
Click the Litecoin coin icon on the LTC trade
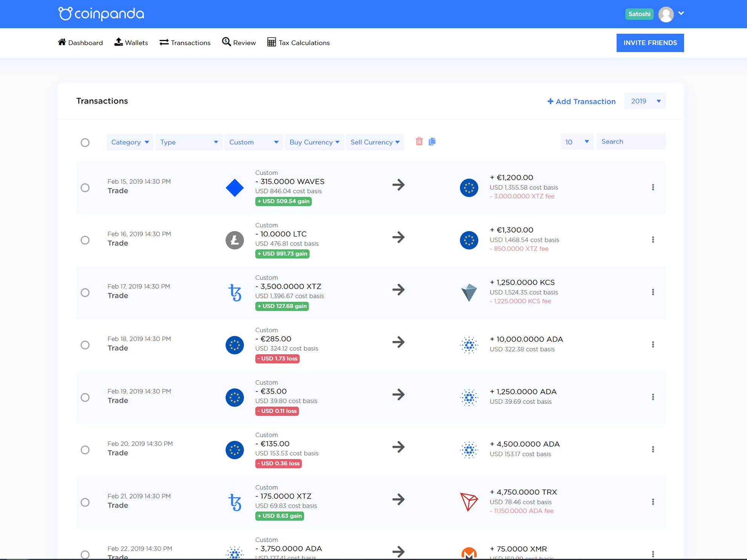[x=235, y=240]
